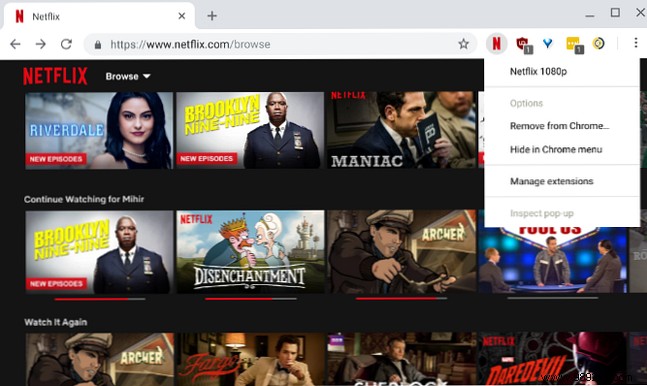Image resolution: width=647 pixels, height=386 pixels.
Task: Click the blue V-shaped extension icon
Action: 548,43
